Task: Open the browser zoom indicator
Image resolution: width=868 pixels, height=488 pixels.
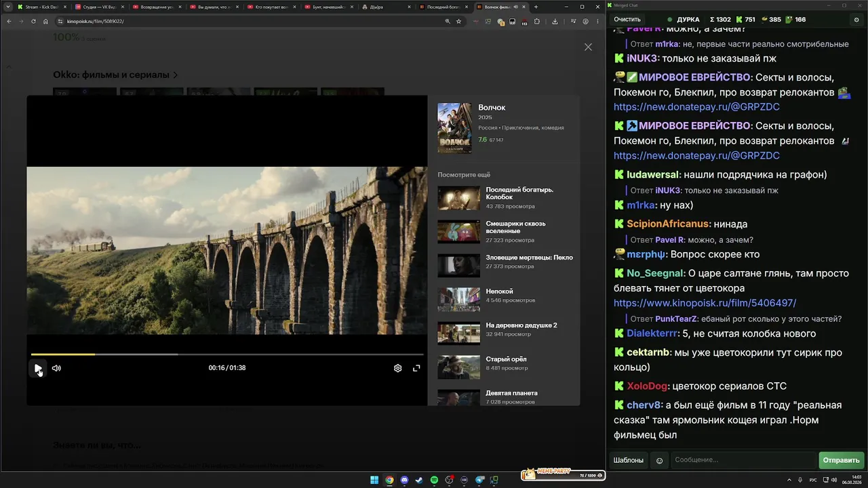Action: coord(448,21)
